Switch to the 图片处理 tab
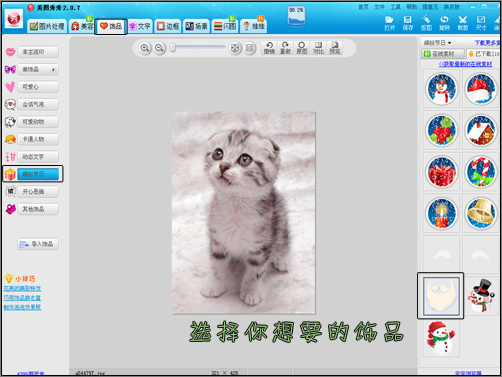The height and width of the screenshot is (377, 502). [x=47, y=26]
